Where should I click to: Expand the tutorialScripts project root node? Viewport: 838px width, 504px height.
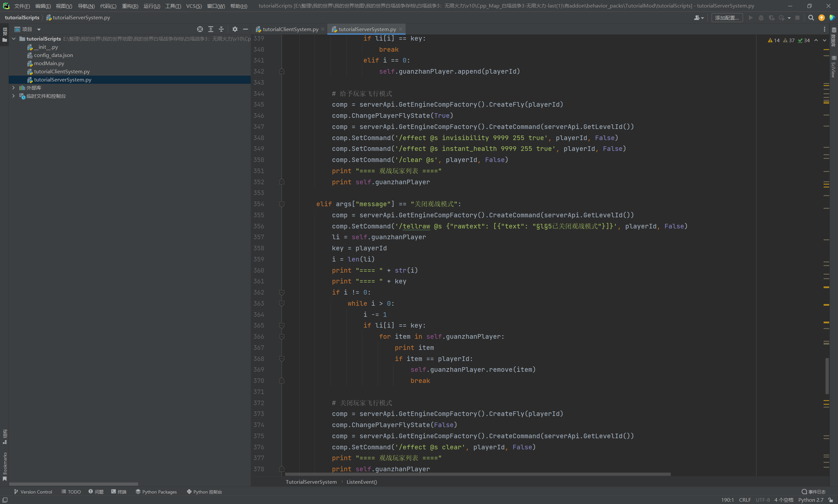(14, 38)
